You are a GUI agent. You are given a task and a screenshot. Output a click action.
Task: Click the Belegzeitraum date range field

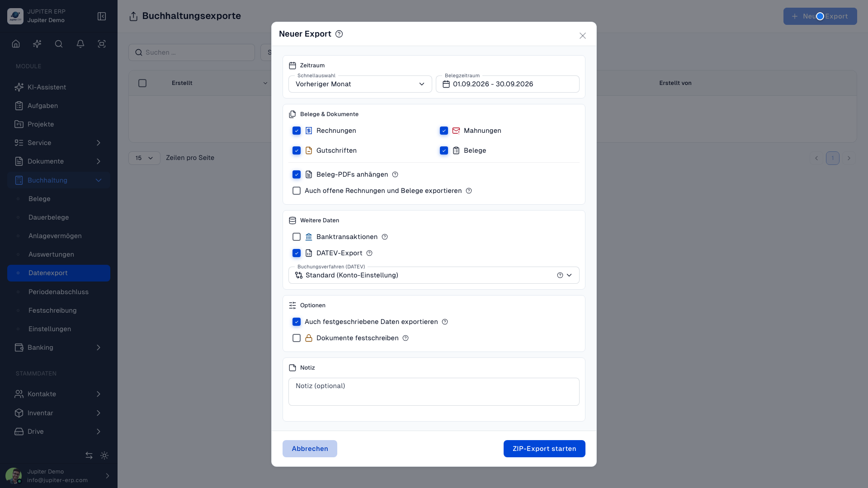pos(508,84)
